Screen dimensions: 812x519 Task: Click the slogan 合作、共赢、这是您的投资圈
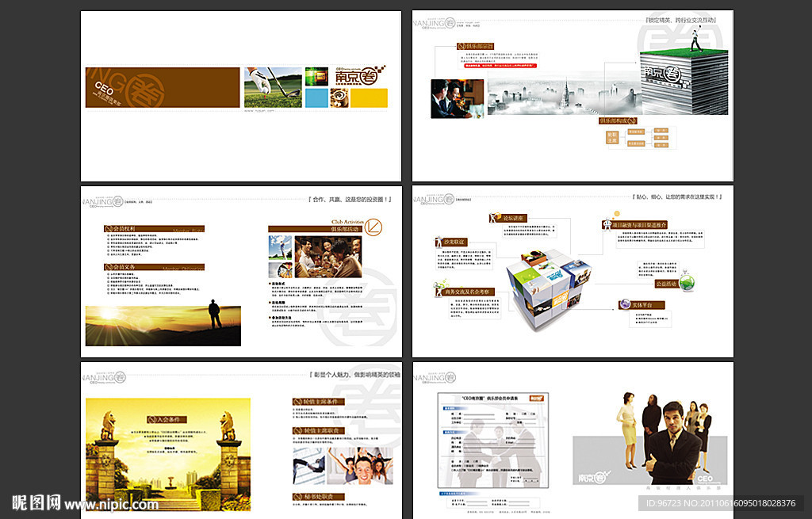point(350,199)
